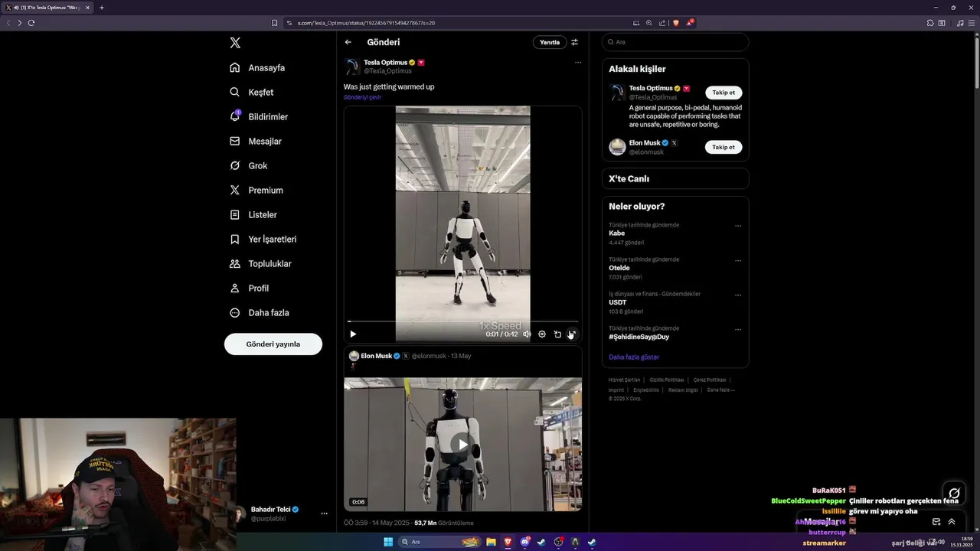This screenshot has width=980, height=551.
Task: Click the Ara search field on X
Action: click(x=675, y=42)
